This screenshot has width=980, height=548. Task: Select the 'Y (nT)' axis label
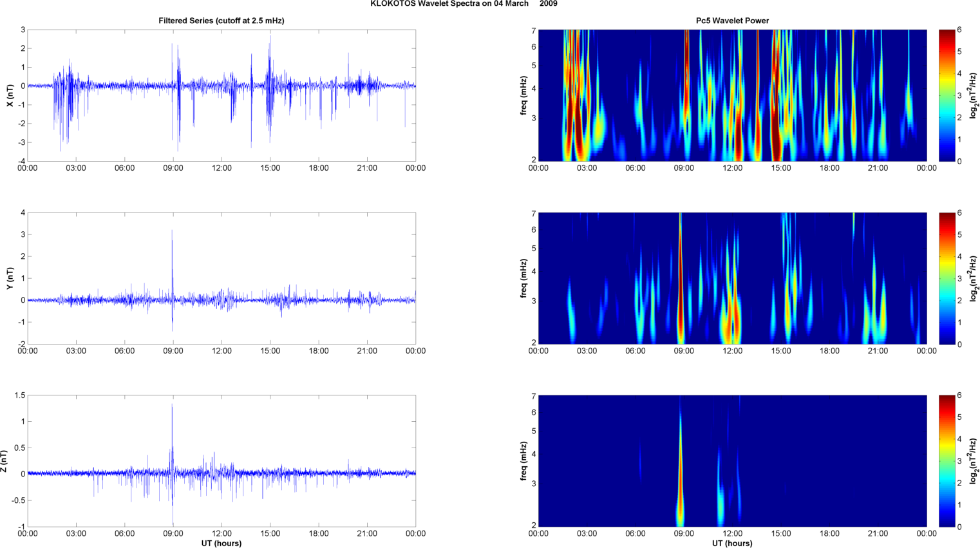click(x=10, y=278)
